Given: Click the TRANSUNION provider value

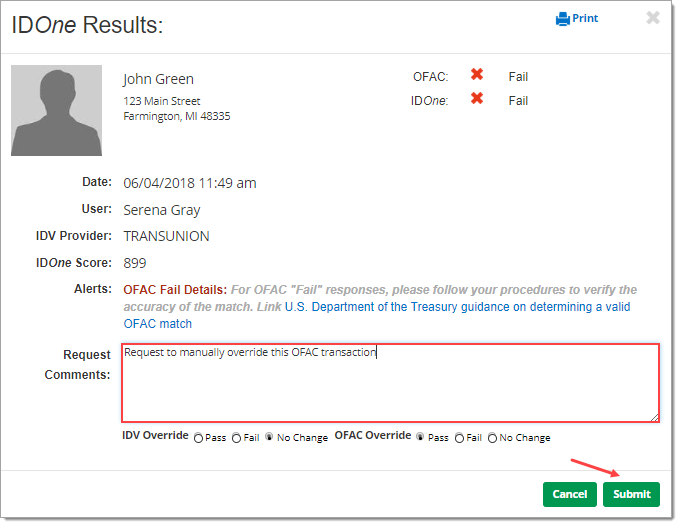Looking at the screenshot, I should tap(166, 236).
